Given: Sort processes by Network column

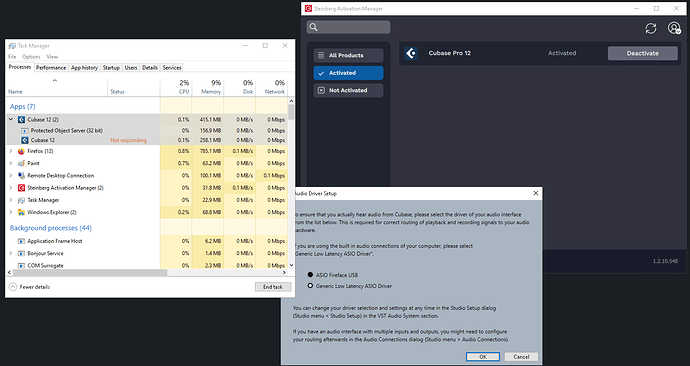Looking at the screenshot, I should tap(272, 87).
